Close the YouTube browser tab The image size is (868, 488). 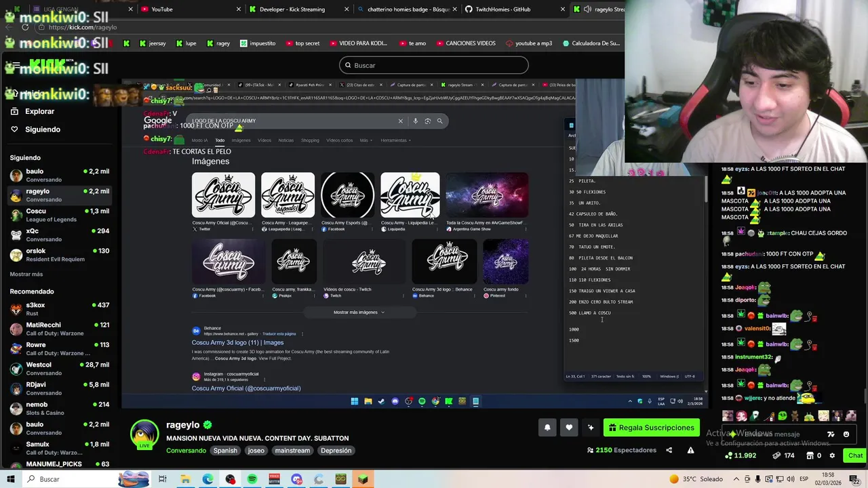(238, 9)
